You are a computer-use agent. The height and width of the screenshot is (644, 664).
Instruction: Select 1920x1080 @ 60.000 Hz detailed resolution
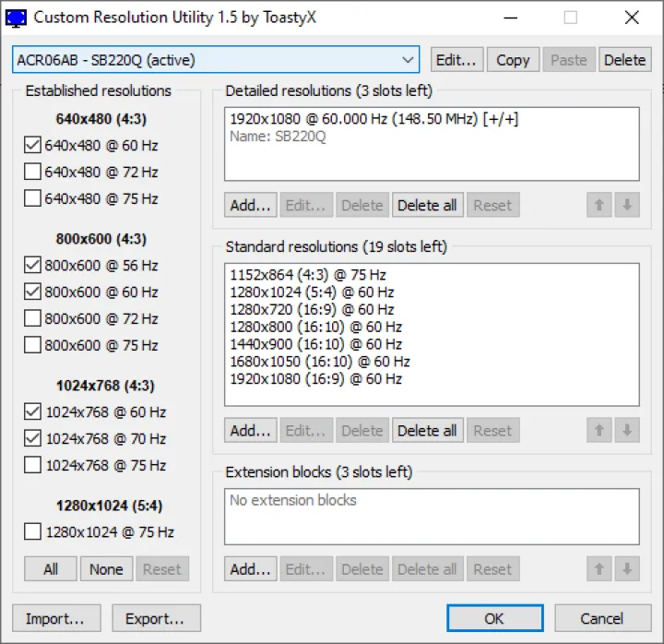tap(373, 119)
